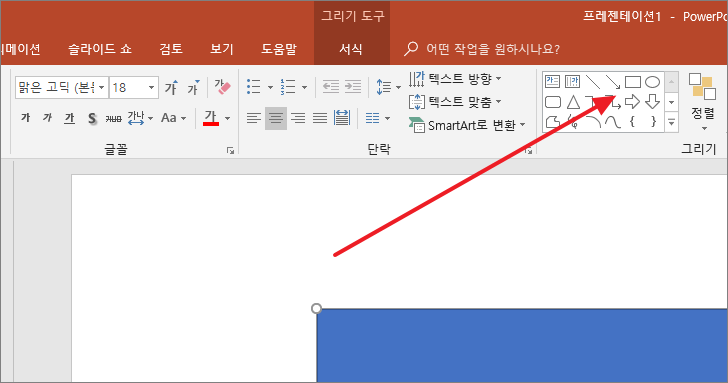The height and width of the screenshot is (383, 728).
Task: Select block right arrow shape
Action: (x=632, y=102)
